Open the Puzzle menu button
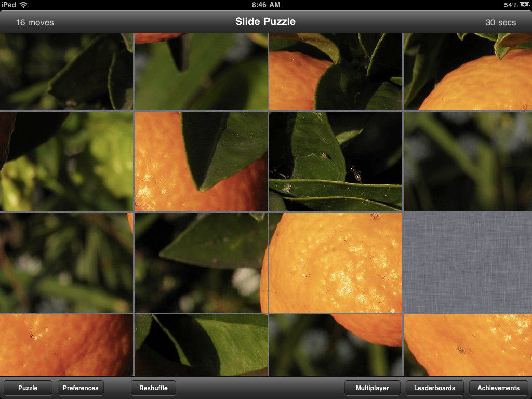 tap(28, 388)
